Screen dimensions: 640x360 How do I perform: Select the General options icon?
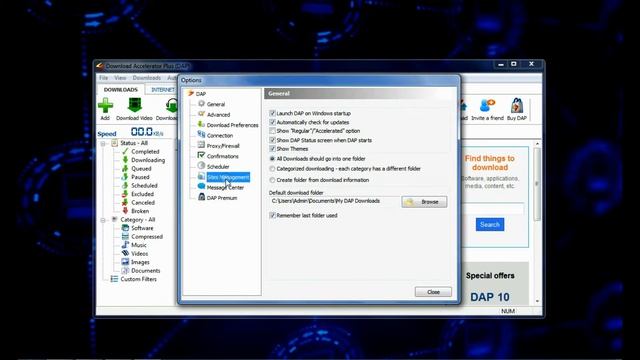click(x=201, y=104)
